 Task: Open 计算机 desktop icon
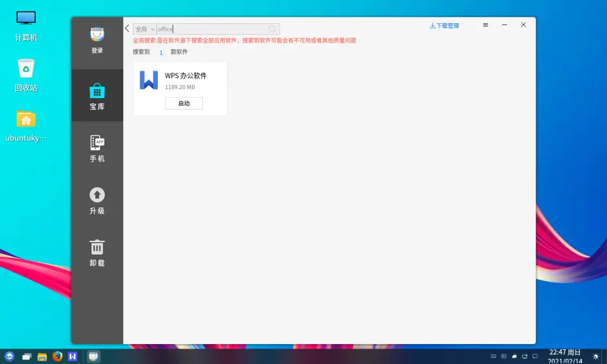(26, 26)
